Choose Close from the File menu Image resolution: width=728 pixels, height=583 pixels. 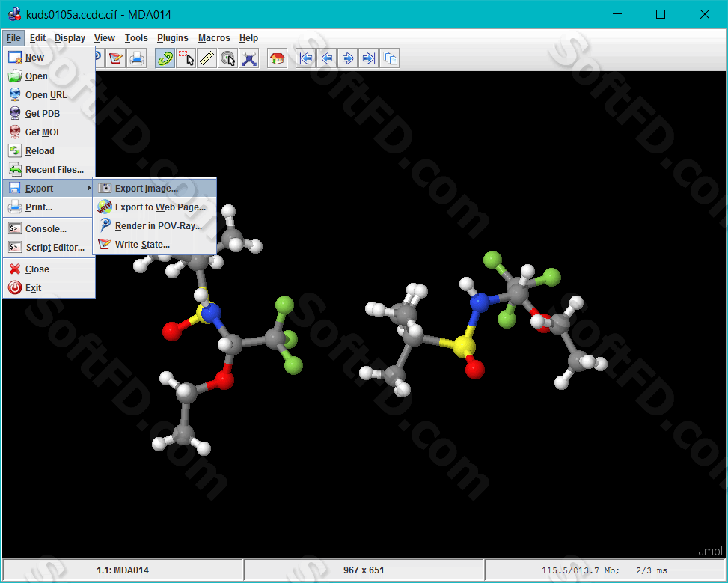tap(49, 269)
